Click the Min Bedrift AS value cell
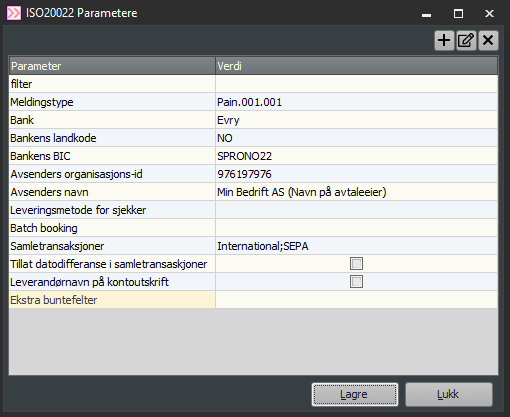This screenshot has height=417, width=510. pyautogui.click(x=356, y=192)
